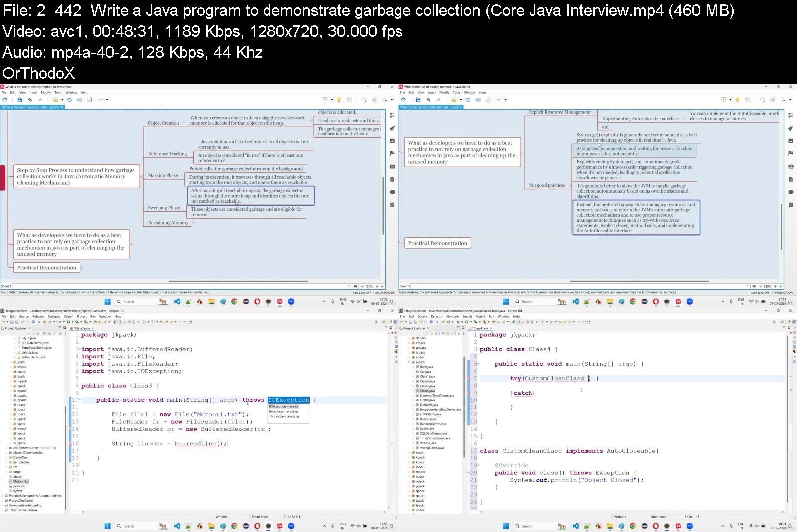The width and height of the screenshot is (797, 532).
Task: Click magnifier icon in Xmind window showing Object Creation
Action: pos(364,100)
